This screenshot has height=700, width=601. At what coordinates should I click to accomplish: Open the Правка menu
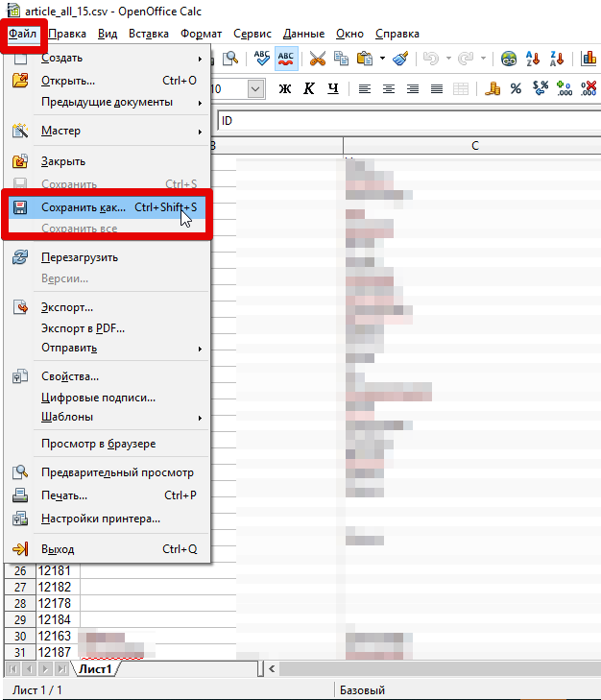tap(67, 34)
